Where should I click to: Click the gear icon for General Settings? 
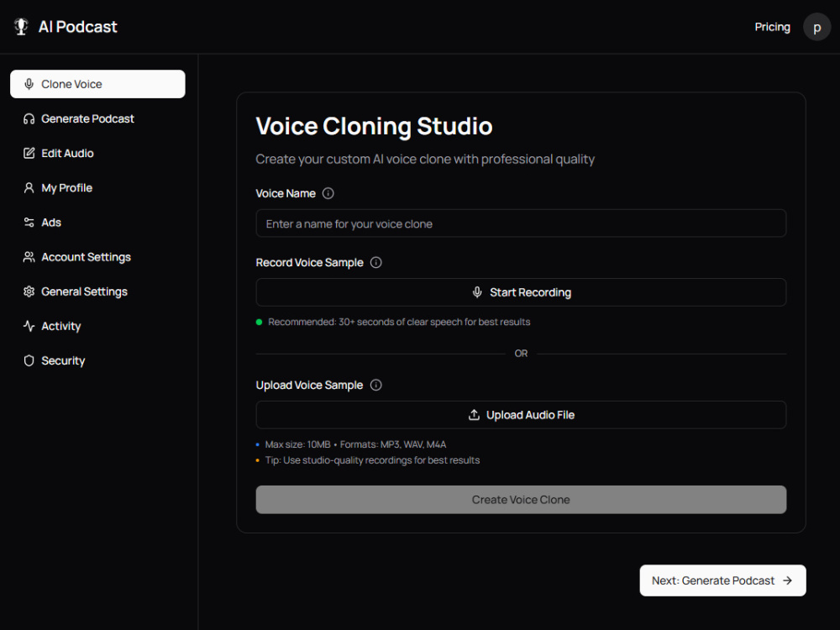tap(29, 291)
